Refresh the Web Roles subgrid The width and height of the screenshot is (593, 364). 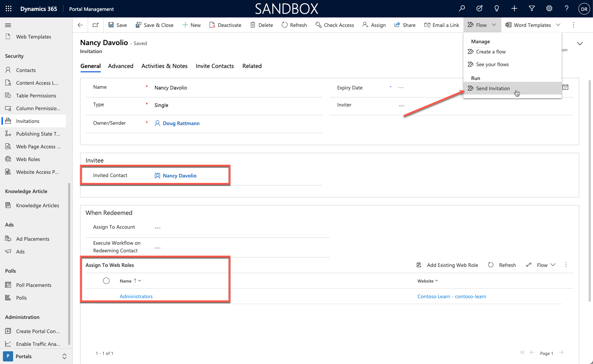pyautogui.click(x=502, y=265)
